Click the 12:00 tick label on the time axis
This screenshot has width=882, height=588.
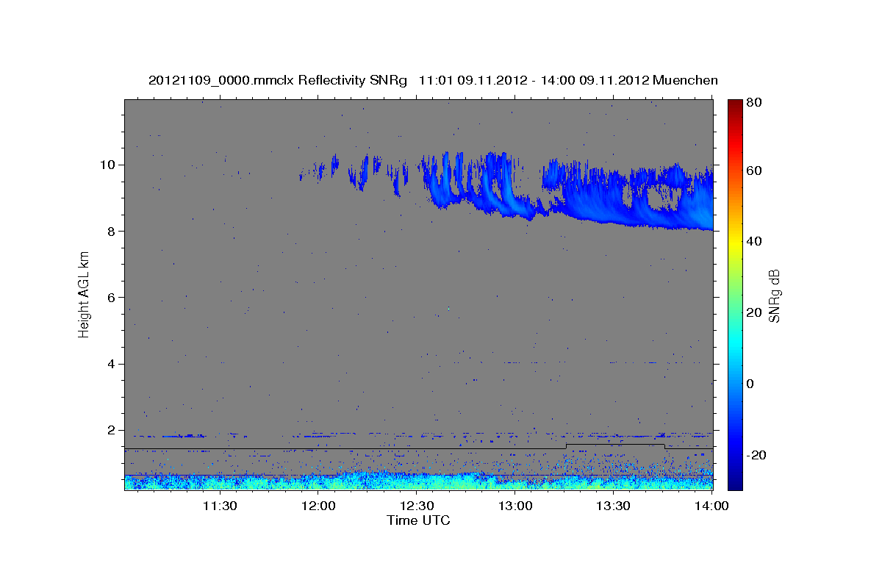click(x=319, y=506)
